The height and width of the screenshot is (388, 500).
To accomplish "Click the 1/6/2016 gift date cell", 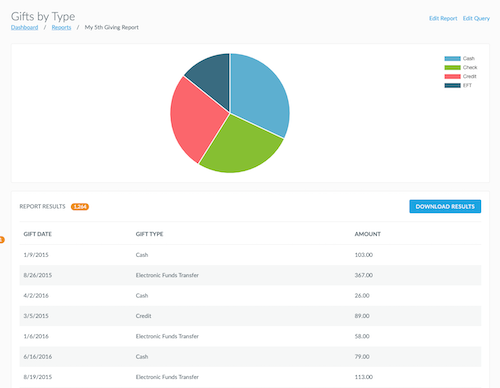I will tap(36, 336).
